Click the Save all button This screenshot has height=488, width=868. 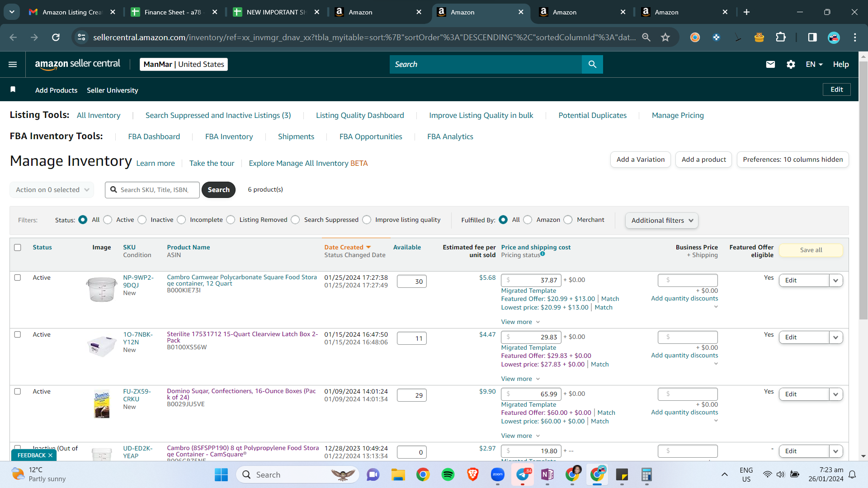coord(811,250)
